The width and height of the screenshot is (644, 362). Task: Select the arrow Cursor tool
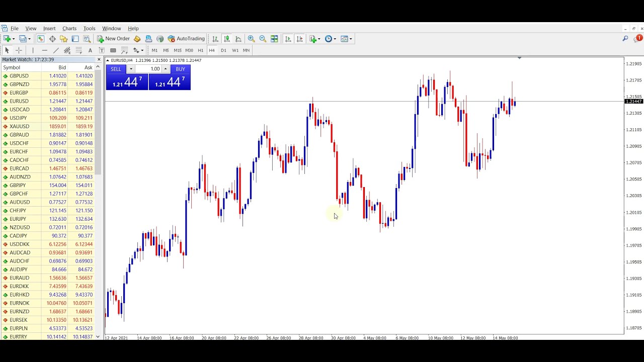(x=7, y=50)
